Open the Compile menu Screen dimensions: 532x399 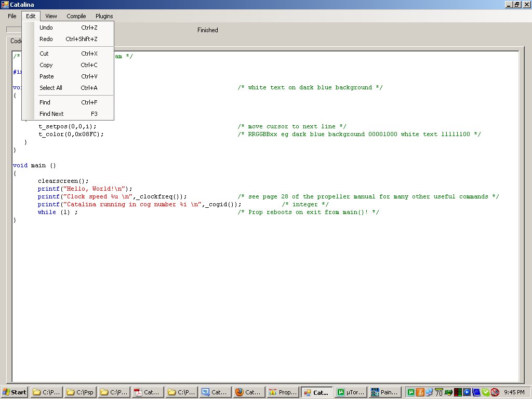coord(76,16)
